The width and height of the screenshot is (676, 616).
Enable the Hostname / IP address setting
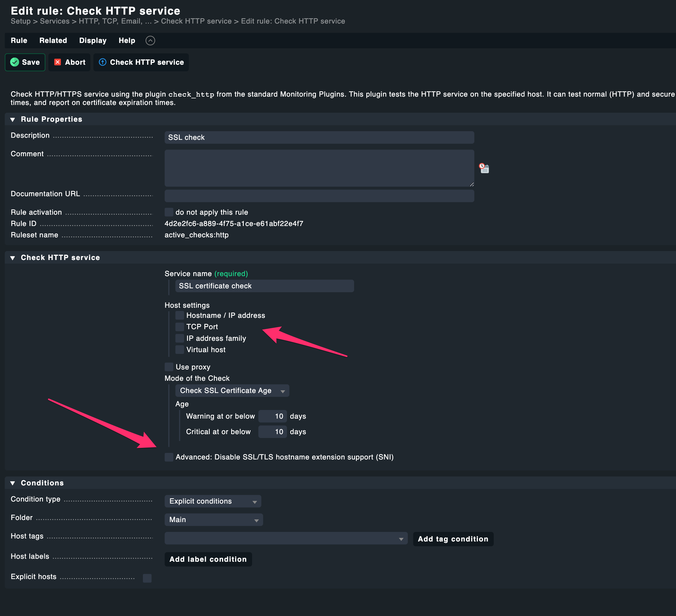coord(180,315)
